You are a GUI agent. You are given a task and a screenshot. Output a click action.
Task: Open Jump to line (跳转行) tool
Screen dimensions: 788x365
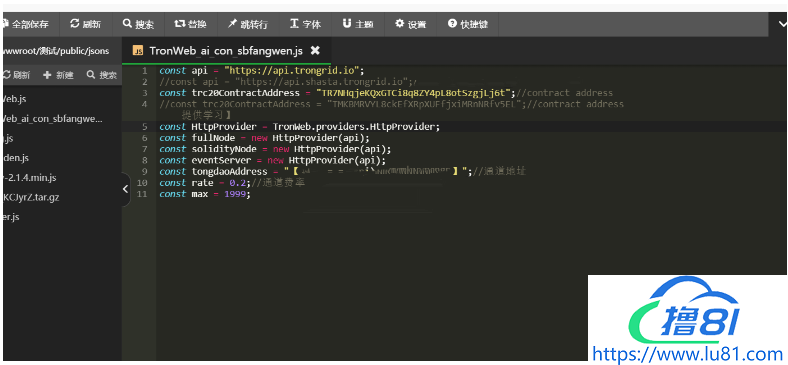247,24
